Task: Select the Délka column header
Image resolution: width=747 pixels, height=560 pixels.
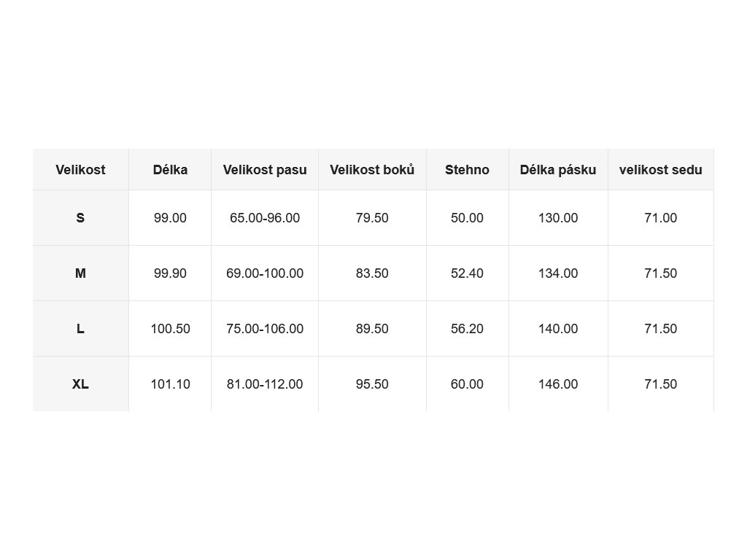Action: [x=170, y=169]
